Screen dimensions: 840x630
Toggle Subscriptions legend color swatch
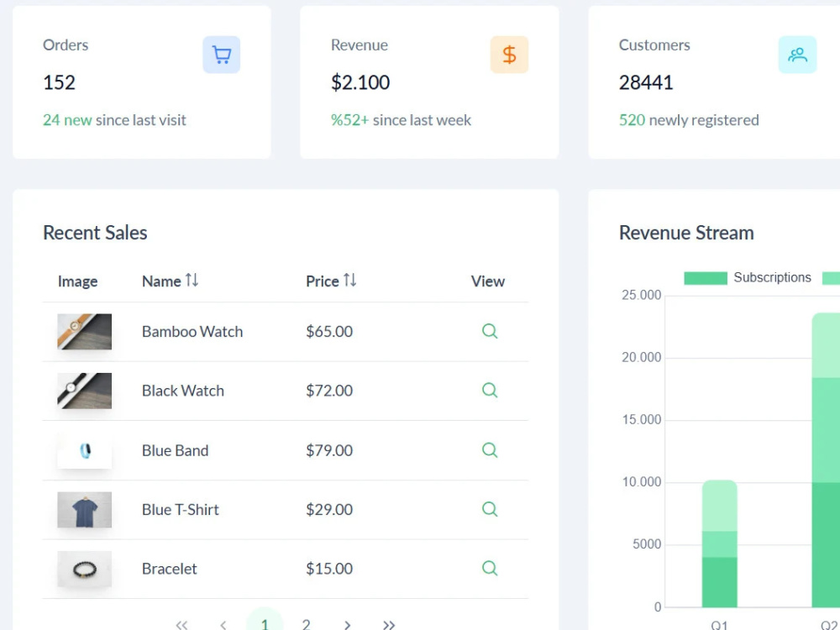[x=705, y=278]
